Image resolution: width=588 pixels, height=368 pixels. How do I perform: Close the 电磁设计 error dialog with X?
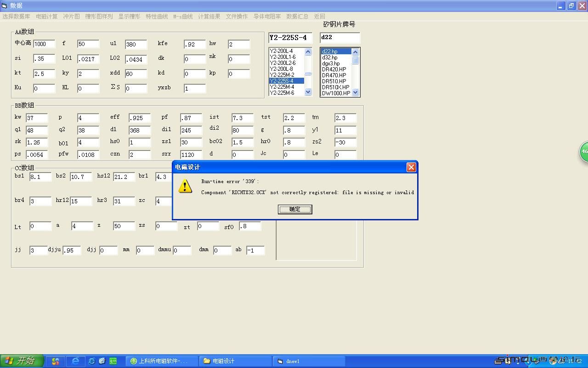pyautogui.click(x=411, y=167)
